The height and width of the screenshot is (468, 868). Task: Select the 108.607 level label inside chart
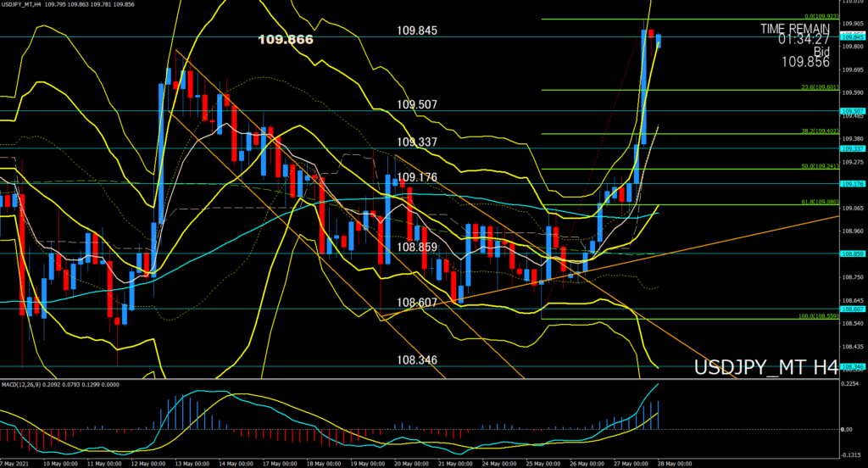point(417,303)
